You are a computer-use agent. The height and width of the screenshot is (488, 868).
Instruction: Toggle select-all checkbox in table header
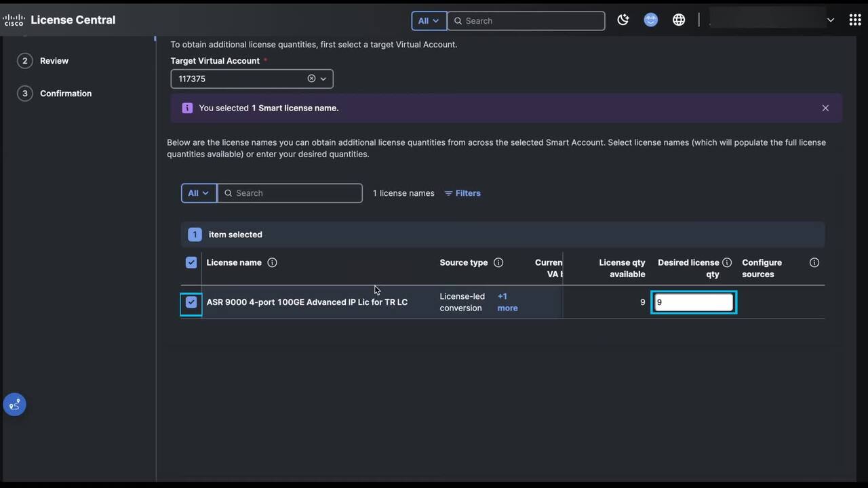point(191,262)
